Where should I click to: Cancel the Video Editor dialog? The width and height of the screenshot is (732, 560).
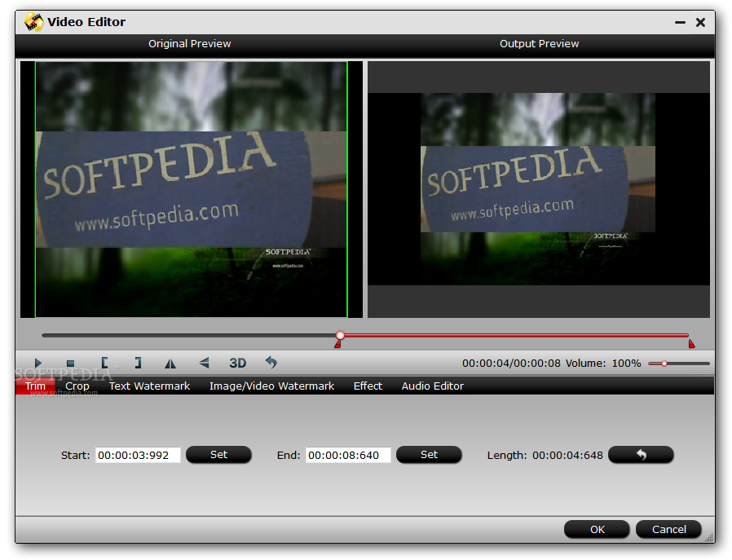click(668, 529)
